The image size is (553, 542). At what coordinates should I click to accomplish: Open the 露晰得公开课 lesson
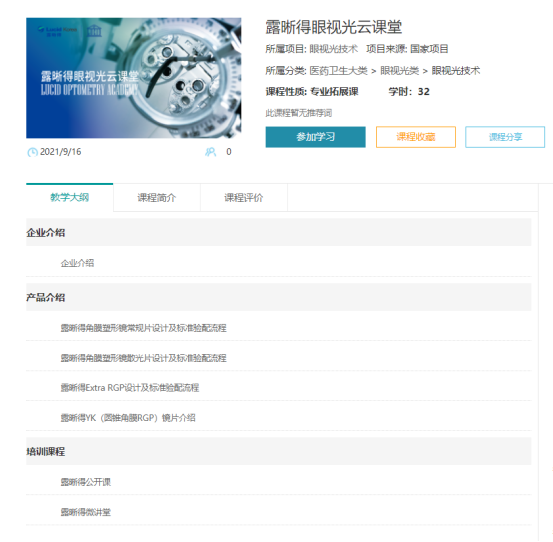279,482
